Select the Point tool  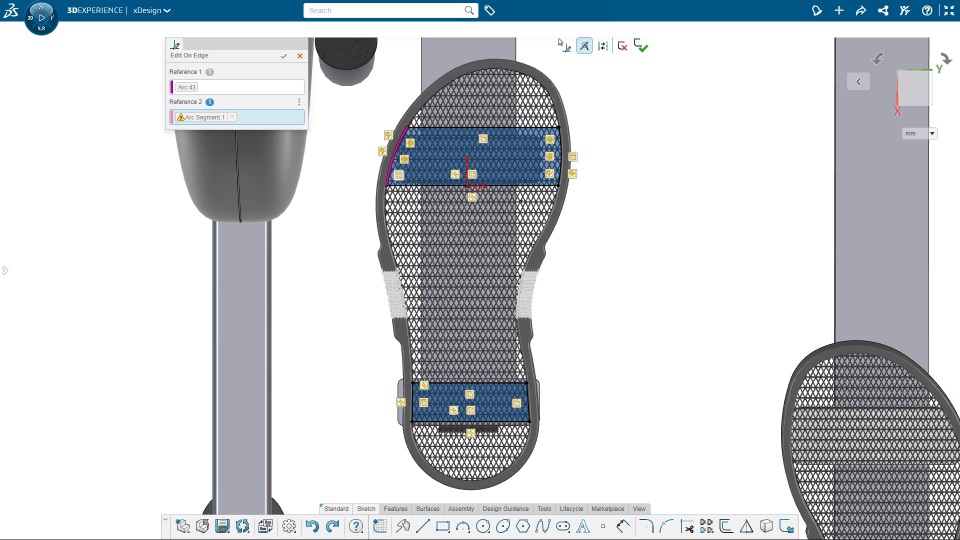603,526
